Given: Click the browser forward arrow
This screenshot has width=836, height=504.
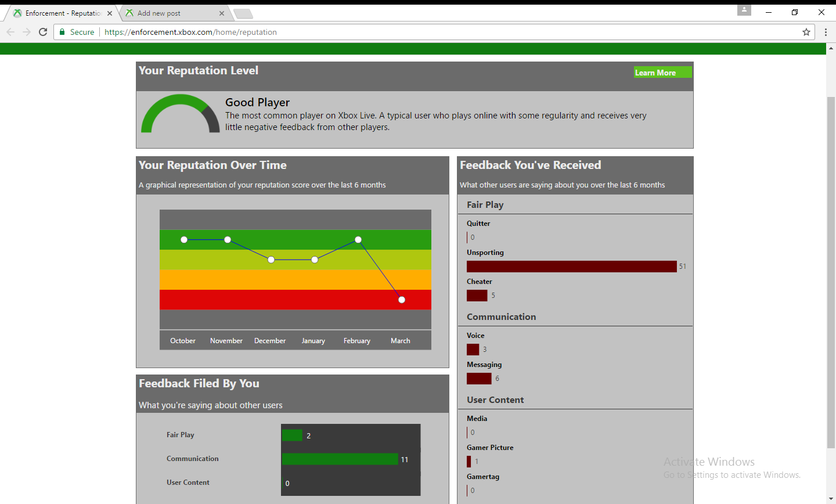Looking at the screenshot, I should [x=27, y=32].
